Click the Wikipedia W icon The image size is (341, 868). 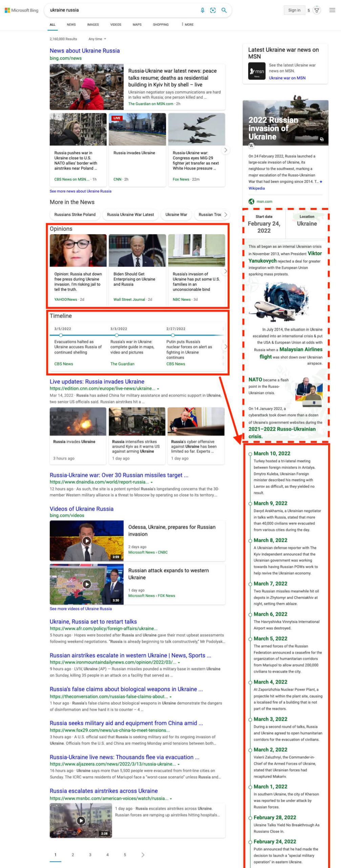click(x=251, y=145)
